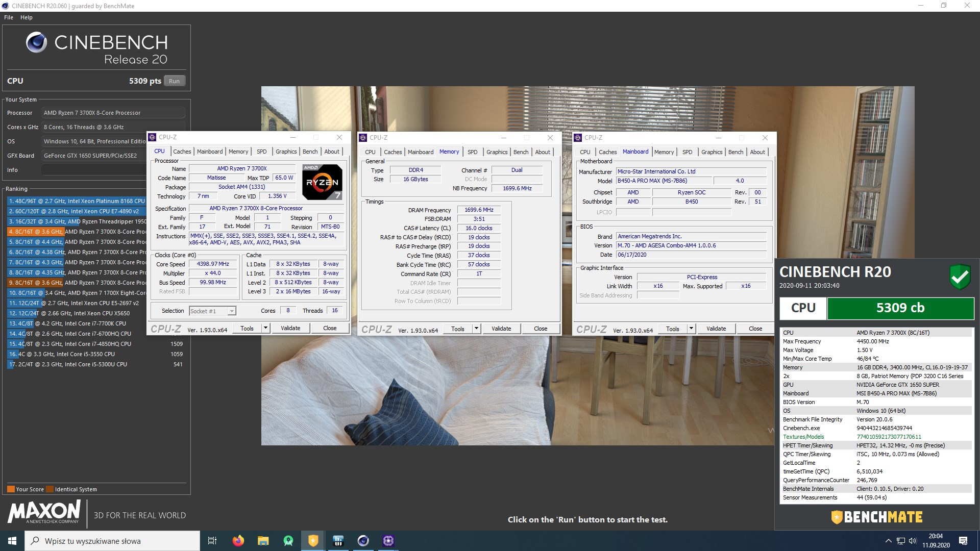Click the B450-A PRO MAX model field
Screen dimensions: 980x551
point(664,181)
